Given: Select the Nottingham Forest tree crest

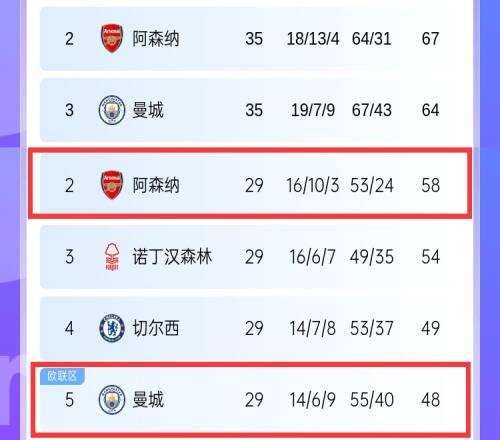Looking at the screenshot, I should tap(112, 257).
